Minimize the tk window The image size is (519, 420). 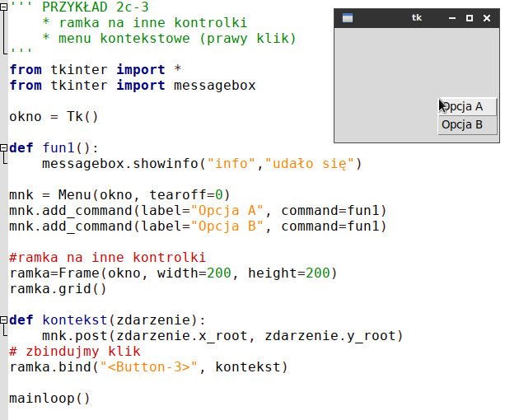pos(451,18)
